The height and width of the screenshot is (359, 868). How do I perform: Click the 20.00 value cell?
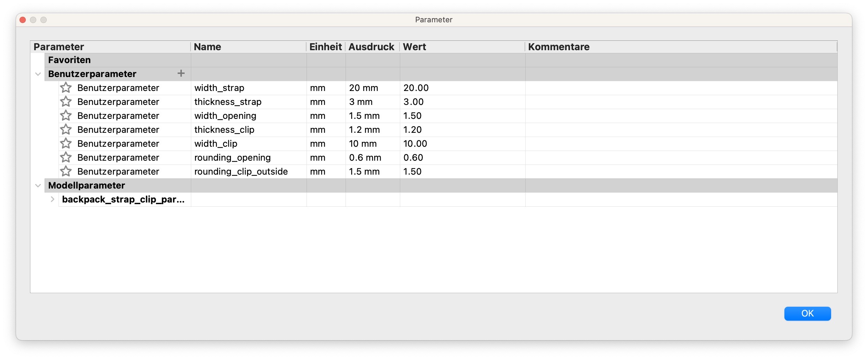pos(463,88)
